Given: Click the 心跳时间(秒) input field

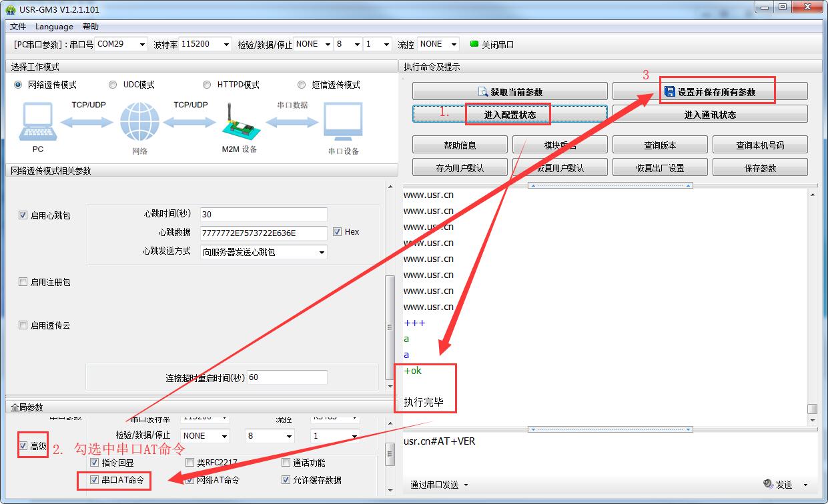Looking at the screenshot, I should [264, 215].
